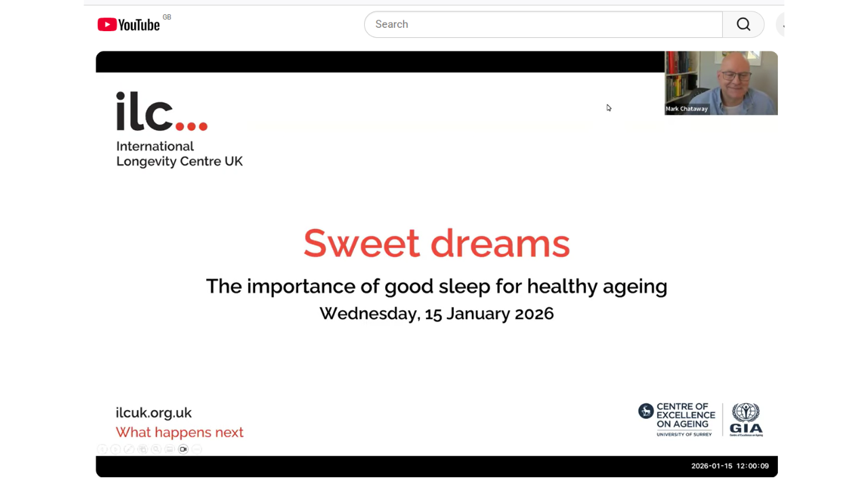This screenshot has height=488, width=868.
Task: Select the pen annotation tool
Action: coord(129,449)
